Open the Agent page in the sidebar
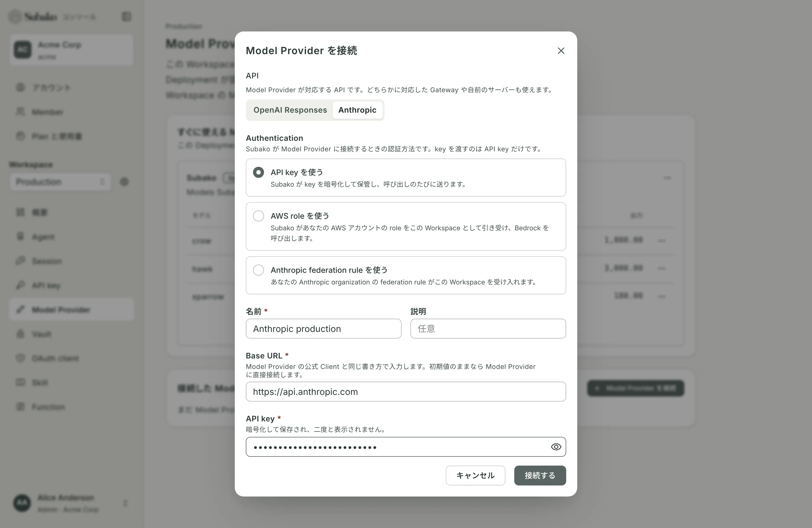This screenshot has height=528, width=812. pos(71,237)
